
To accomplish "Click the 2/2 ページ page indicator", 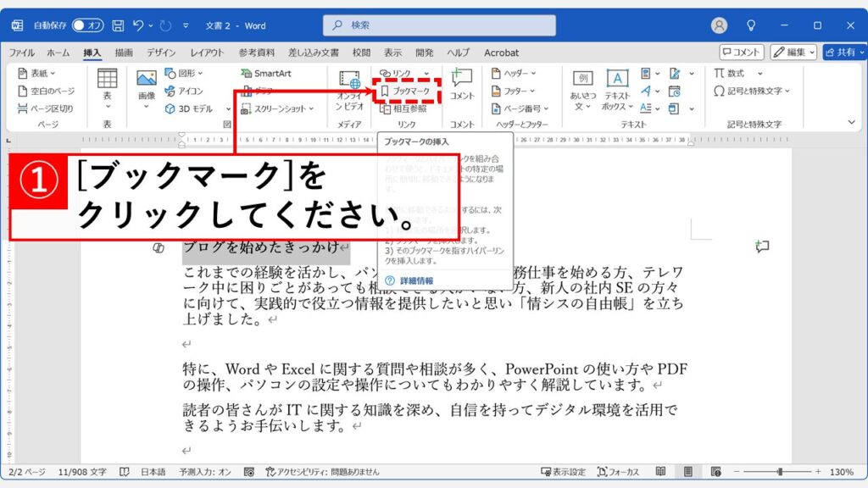I will tap(26, 472).
